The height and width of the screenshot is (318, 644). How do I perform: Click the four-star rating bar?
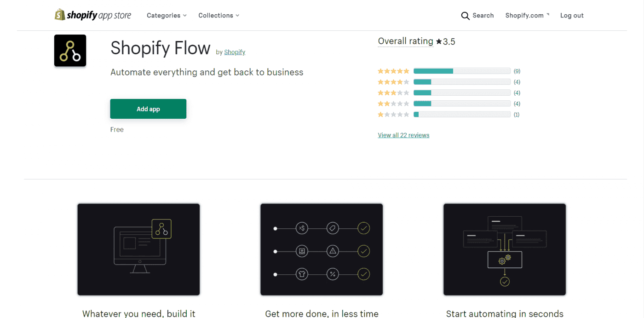coord(462,82)
